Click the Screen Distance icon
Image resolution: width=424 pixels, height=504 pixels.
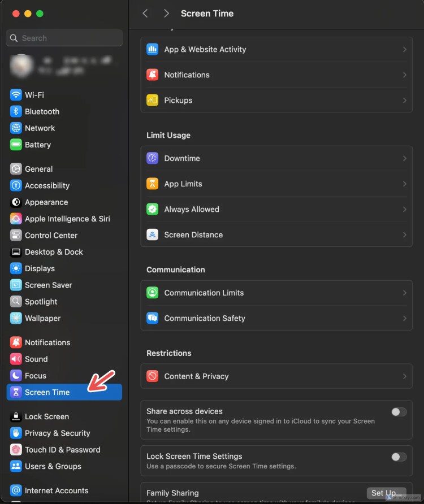(x=152, y=234)
